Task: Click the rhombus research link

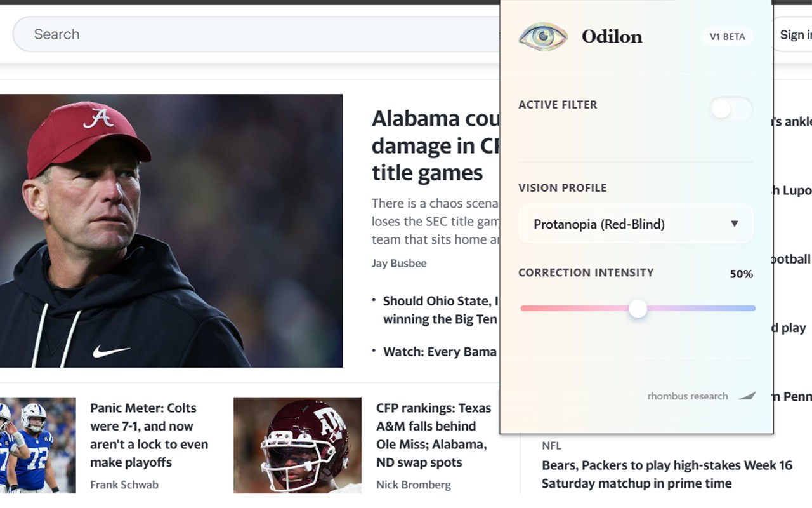Action: pyautogui.click(x=687, y=396)
